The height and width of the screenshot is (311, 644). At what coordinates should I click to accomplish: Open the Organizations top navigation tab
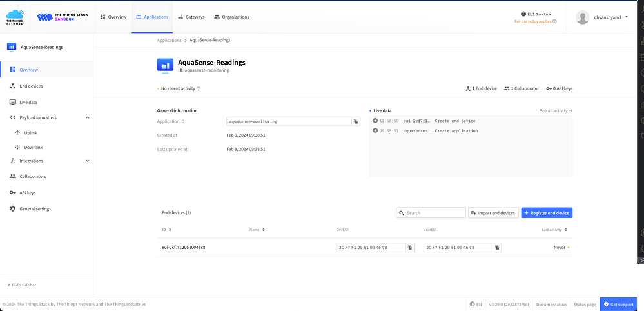(231, 17)
